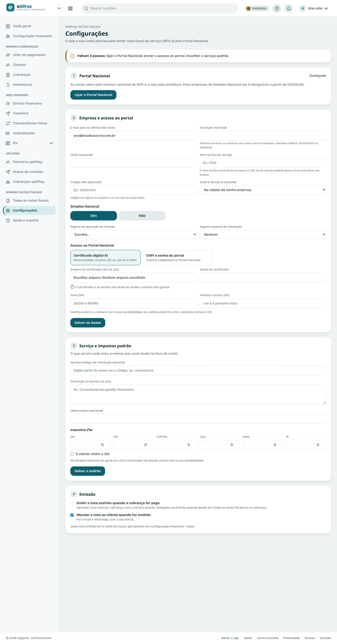Screen dimensions: 337x644
Task: Click the help question mark icon in the header
Action: pyautogui.click(x=277, y=8)
